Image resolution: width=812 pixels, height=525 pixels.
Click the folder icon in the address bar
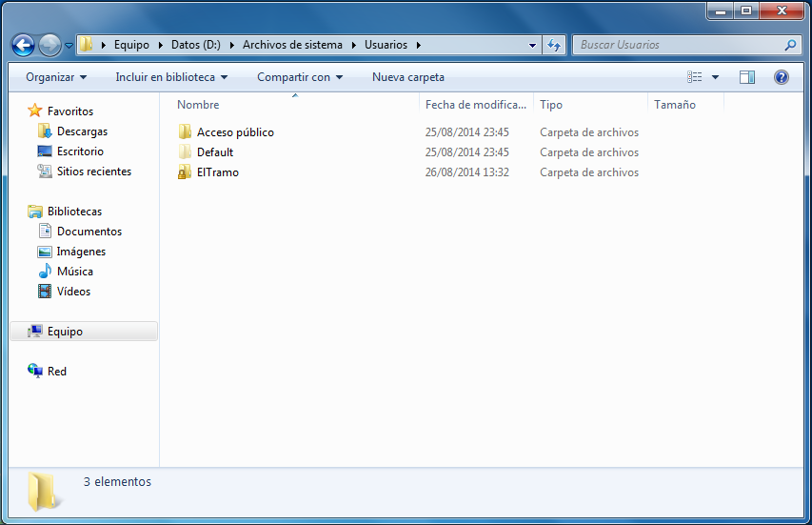pyautogui.click(x=87, y=45)
